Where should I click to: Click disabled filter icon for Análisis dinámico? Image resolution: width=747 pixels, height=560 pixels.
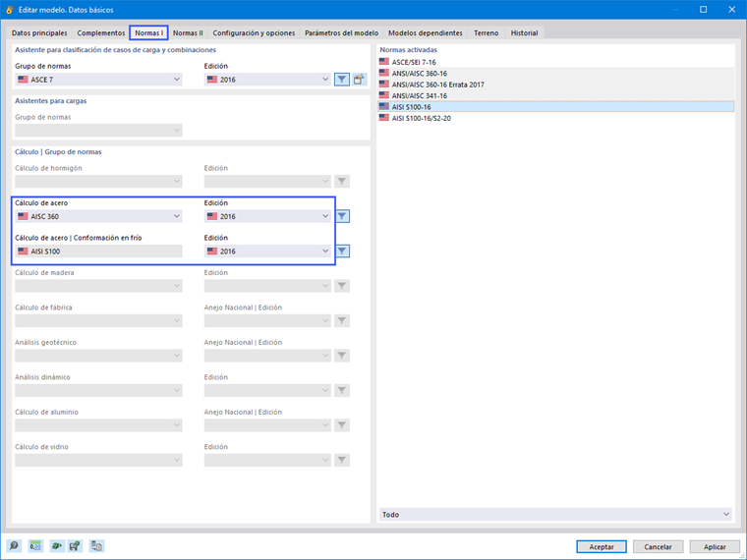[x=342, y=390]
